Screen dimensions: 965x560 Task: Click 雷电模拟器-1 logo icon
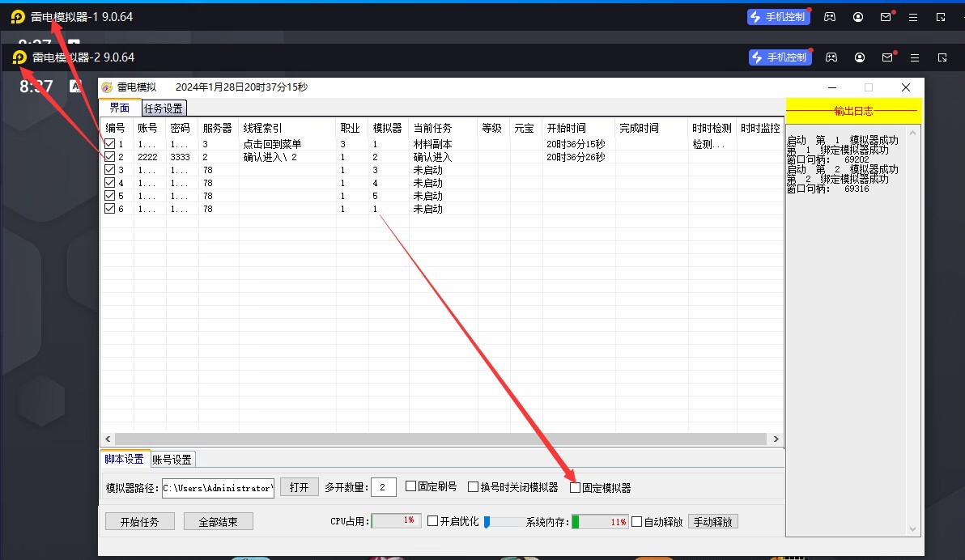[x=18, y=17]
